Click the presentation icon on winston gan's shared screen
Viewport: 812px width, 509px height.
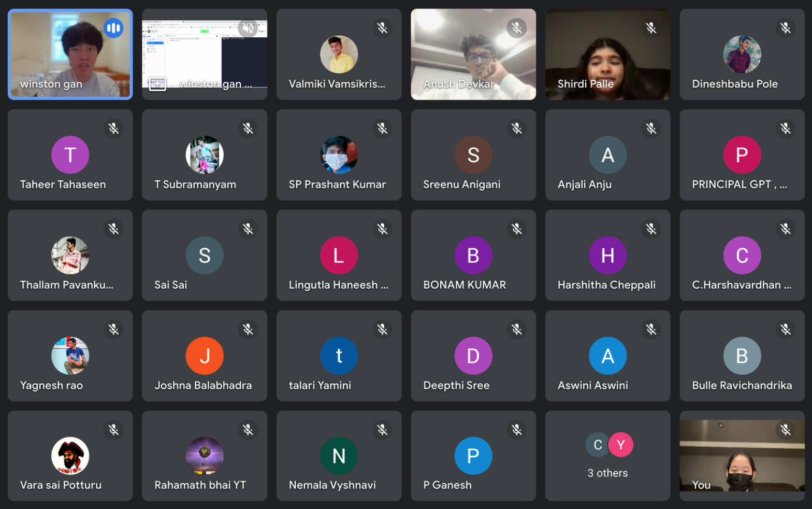(157, 84)
